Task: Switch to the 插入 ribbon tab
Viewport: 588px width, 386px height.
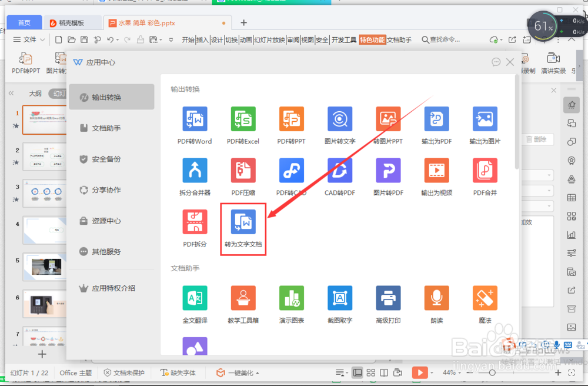Action: (x=202, y=40)
